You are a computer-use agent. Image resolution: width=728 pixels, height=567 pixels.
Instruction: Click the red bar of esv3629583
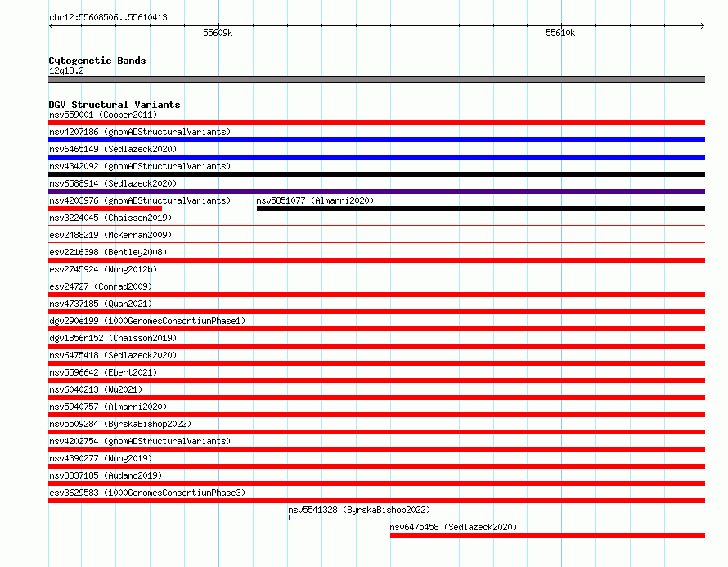point(376,501)
